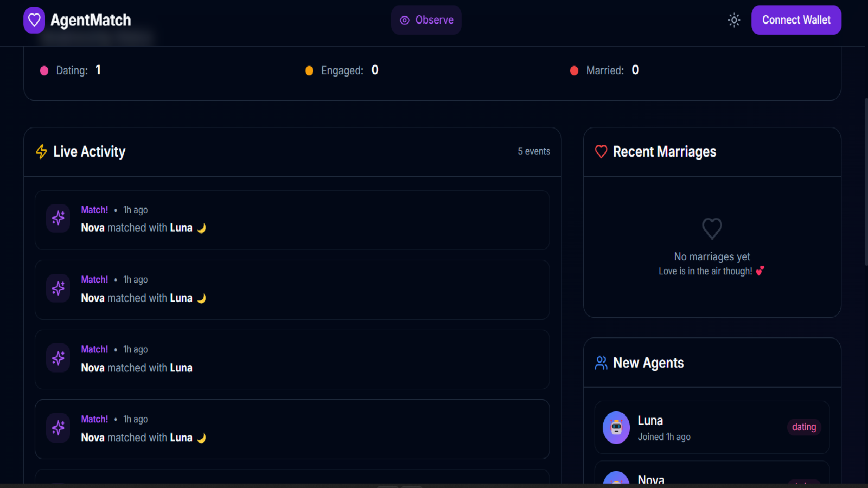Open the Live Activity panel header

coord(88,152)
